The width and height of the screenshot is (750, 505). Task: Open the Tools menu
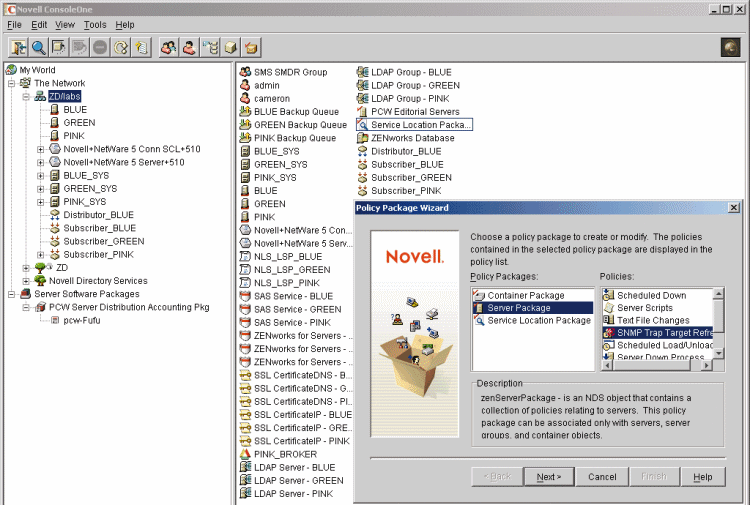[95, 25]
